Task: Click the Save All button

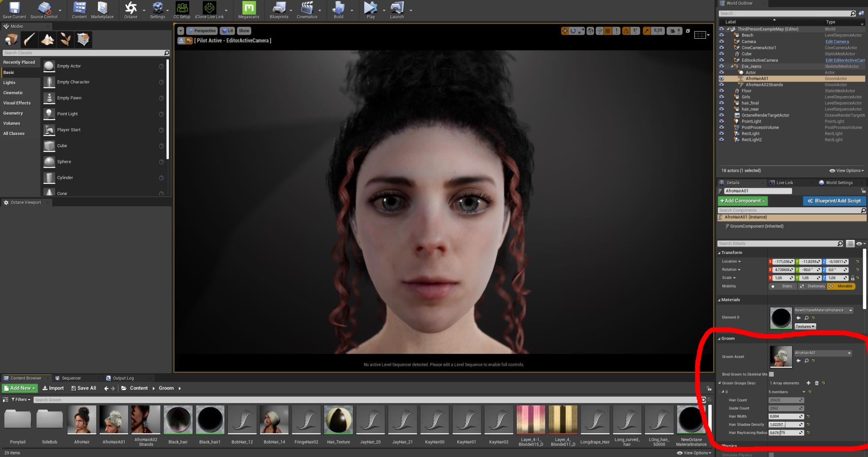Action: (84, 388)
